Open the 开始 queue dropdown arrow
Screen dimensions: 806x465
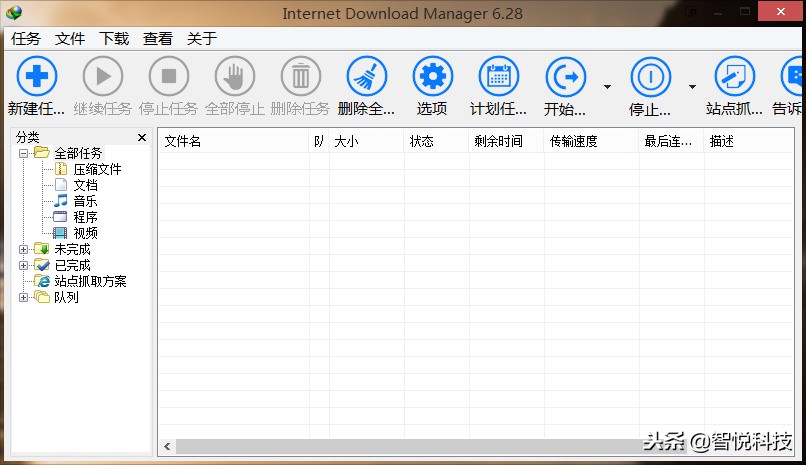(x=607, y=86)
